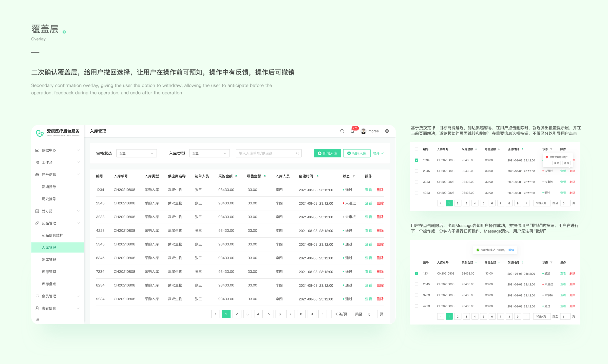Check row 4223 in delete-confirmation example table
Screen dimensions: 608x364
pos(416,193)
